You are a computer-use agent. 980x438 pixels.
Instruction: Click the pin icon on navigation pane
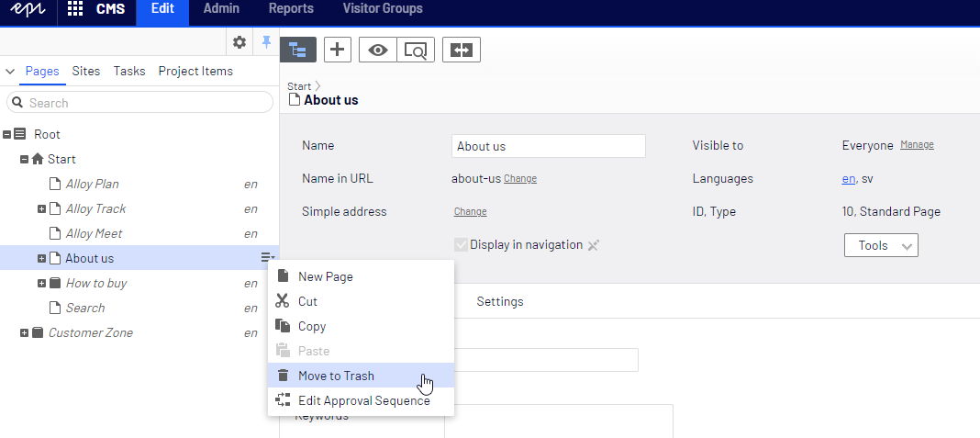tap(266, 42)
